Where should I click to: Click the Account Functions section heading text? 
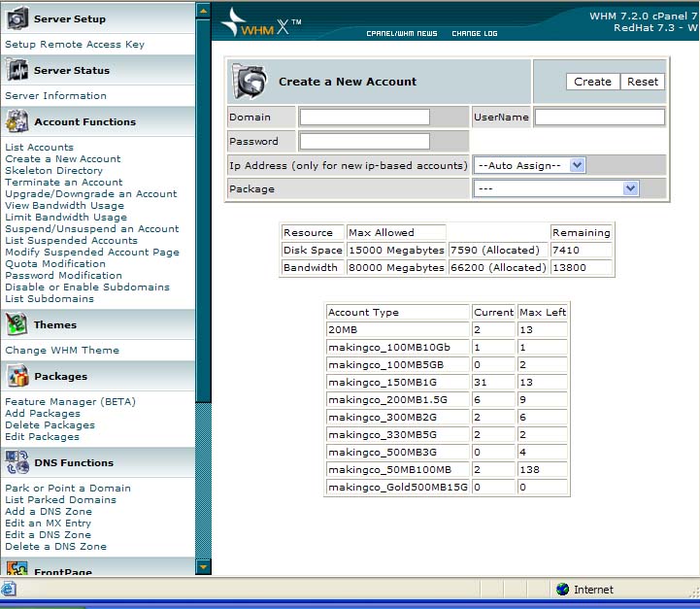[x=84, y=121]
